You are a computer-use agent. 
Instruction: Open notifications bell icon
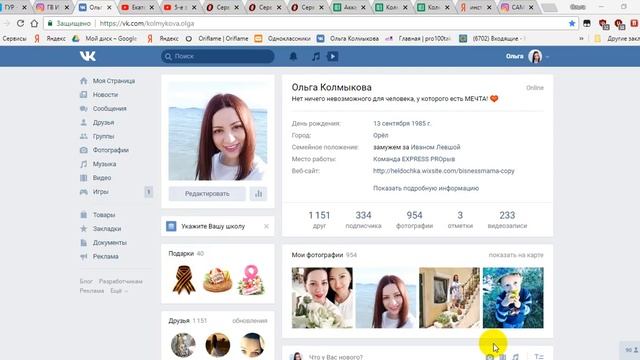tap(293, 56)
